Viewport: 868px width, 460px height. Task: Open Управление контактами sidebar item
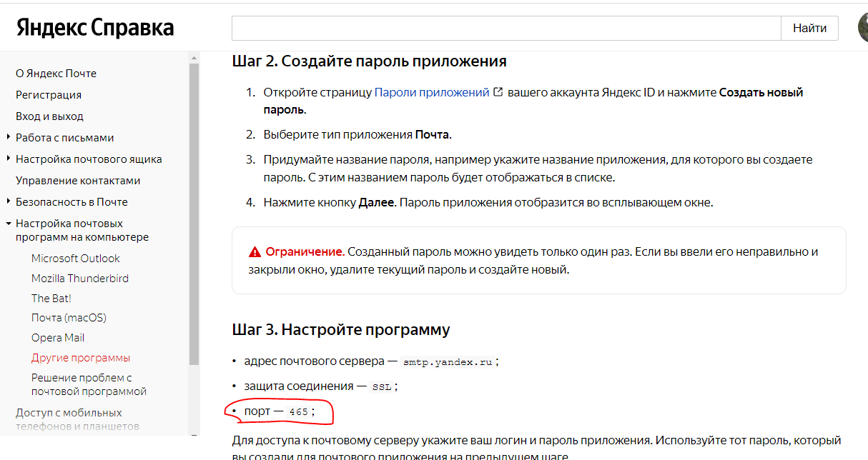click(78, 180)
